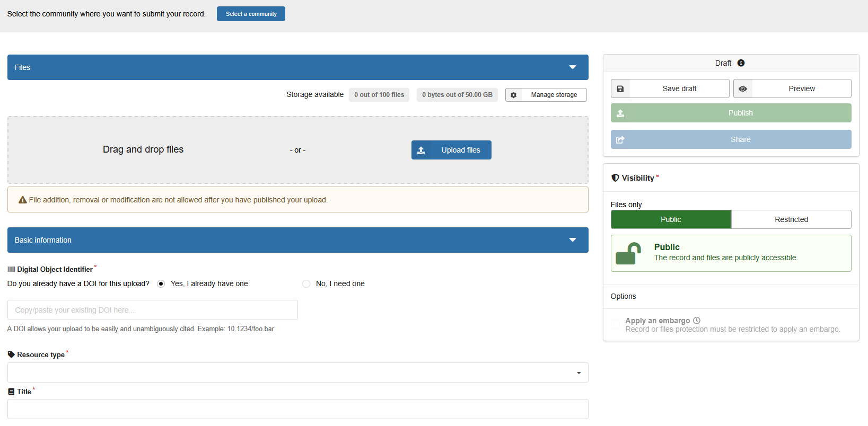Click the 'Files only' label
This screenshot has width=868, height=426.
coord(626,205)
